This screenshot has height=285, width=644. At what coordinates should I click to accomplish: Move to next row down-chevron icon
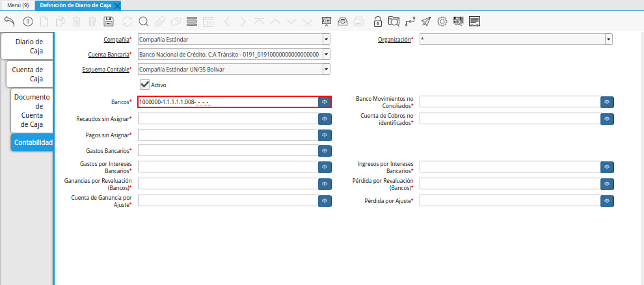click(x=291, y=21)
